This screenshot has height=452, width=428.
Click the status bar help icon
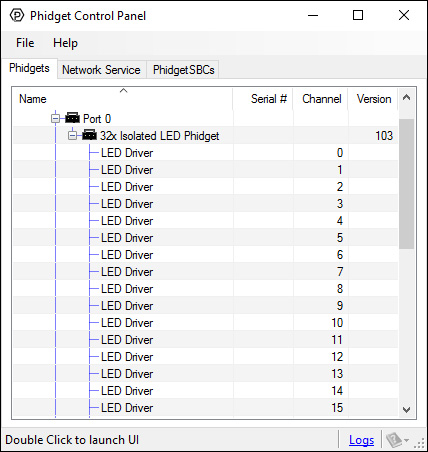coord(394,440)
